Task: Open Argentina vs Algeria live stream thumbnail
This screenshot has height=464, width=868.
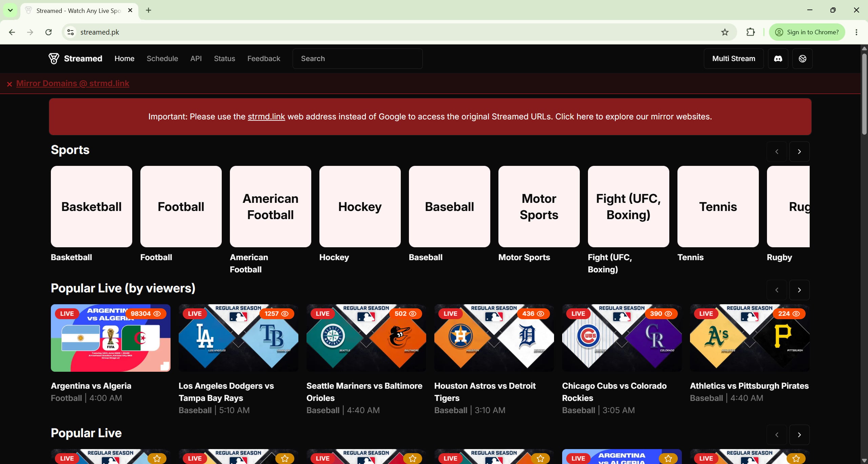Action: (x=111, y=338)
